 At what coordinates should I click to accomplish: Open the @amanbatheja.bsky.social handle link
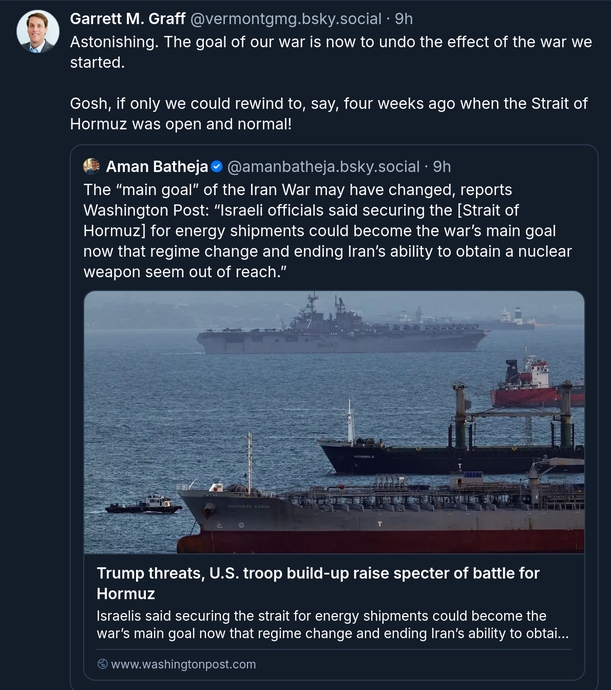coord(324,166)
